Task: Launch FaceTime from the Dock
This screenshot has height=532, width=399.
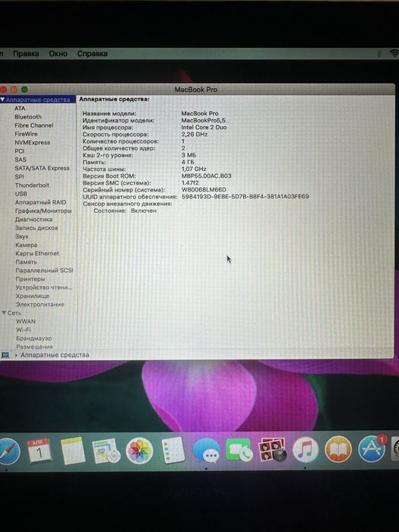Action: tap(239, 450)
